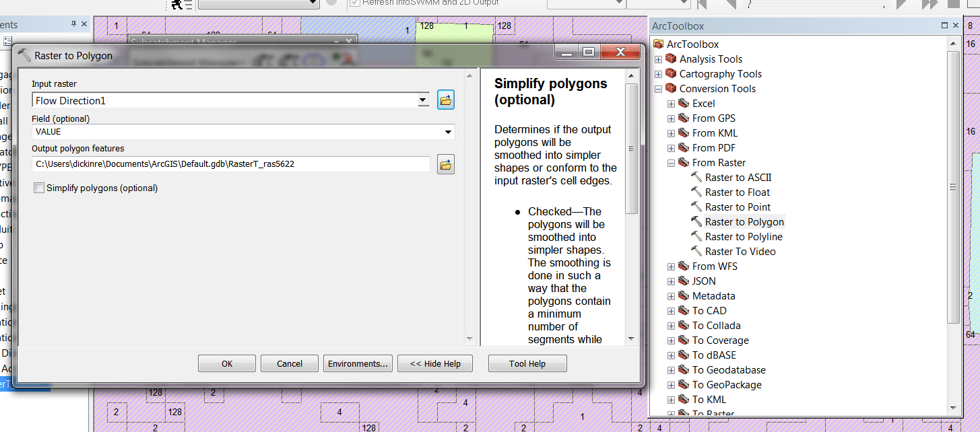Select Raster To Video tool icon

coord(696,251)
